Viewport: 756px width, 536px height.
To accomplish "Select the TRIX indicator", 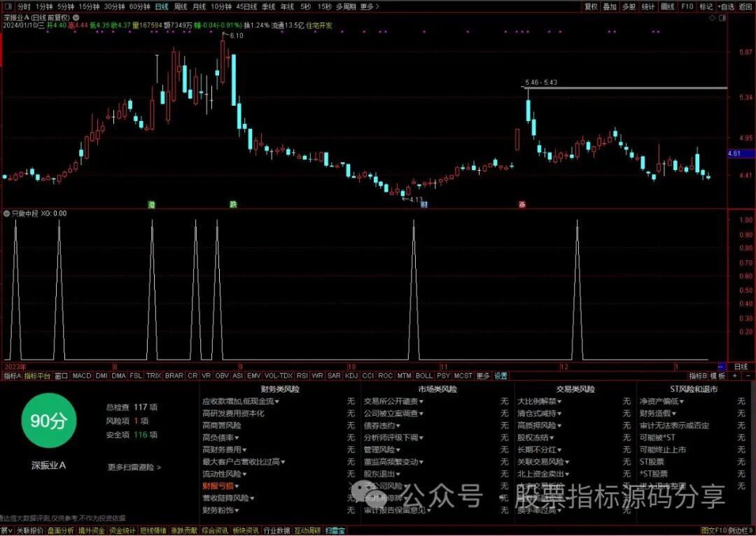I will (154, 376).
